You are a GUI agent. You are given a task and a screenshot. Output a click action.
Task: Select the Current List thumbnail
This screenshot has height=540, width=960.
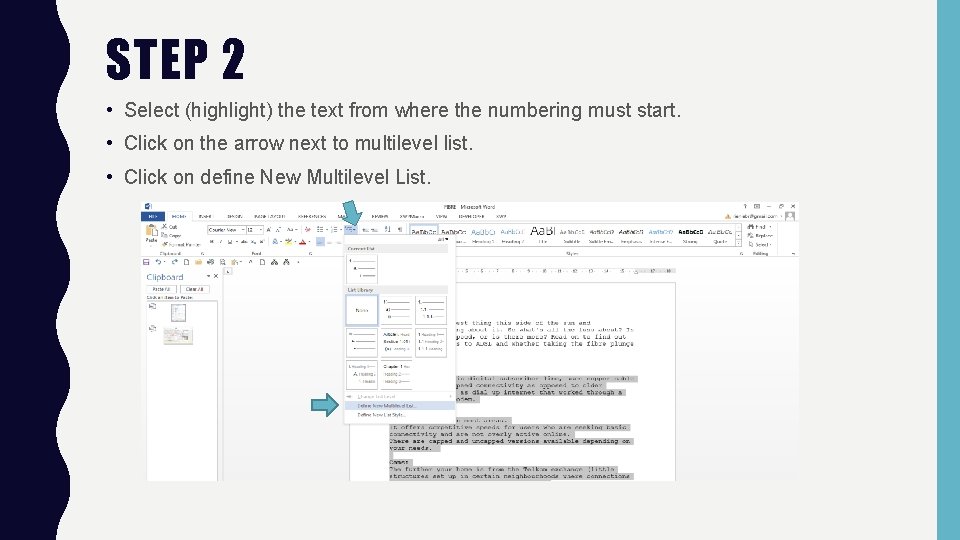point(362,268)
